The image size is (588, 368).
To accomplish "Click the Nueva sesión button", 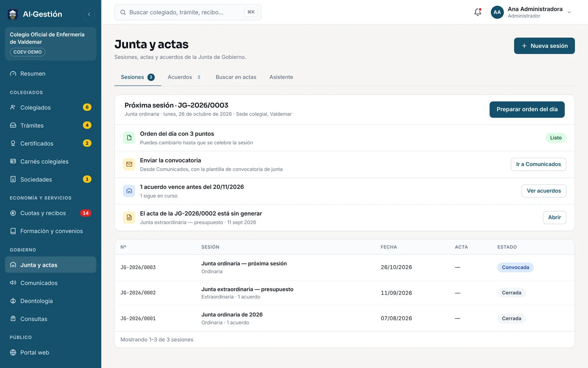I will click(544, 46).
